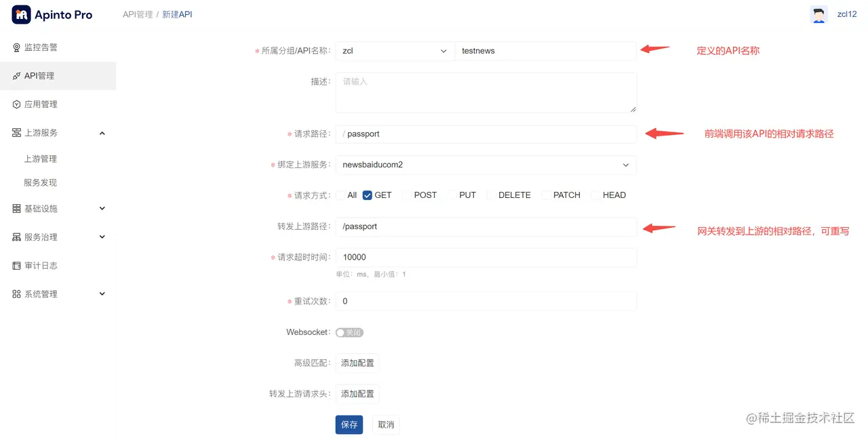
Task: Click the API管理 breadcrumb link
Action: (x=138, y=14)
